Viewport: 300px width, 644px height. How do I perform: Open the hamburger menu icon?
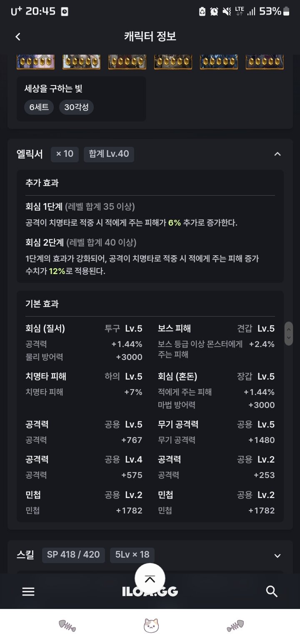point(28,591)
